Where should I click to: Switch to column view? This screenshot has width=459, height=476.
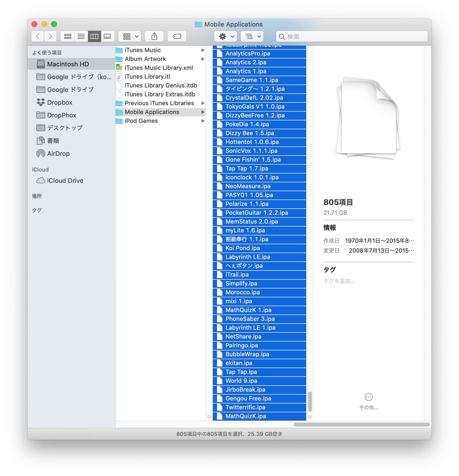tap(94, 36)
